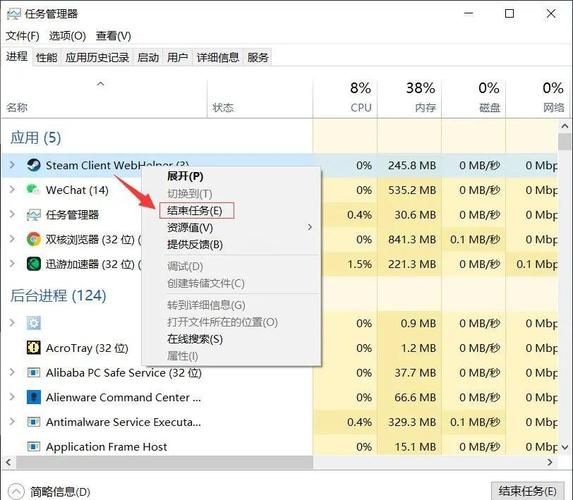Click the Steam Client WebHelper icon
The image size is (573, 500).
point(34,165)
